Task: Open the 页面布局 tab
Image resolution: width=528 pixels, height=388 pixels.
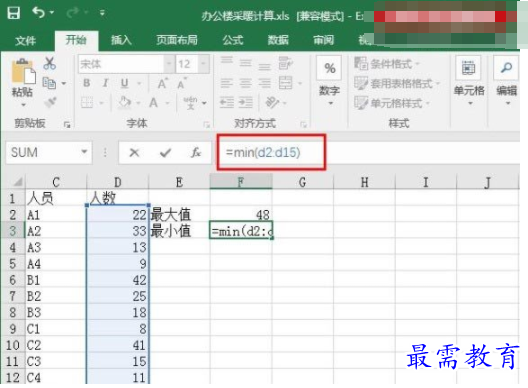Action: (177, 40)
